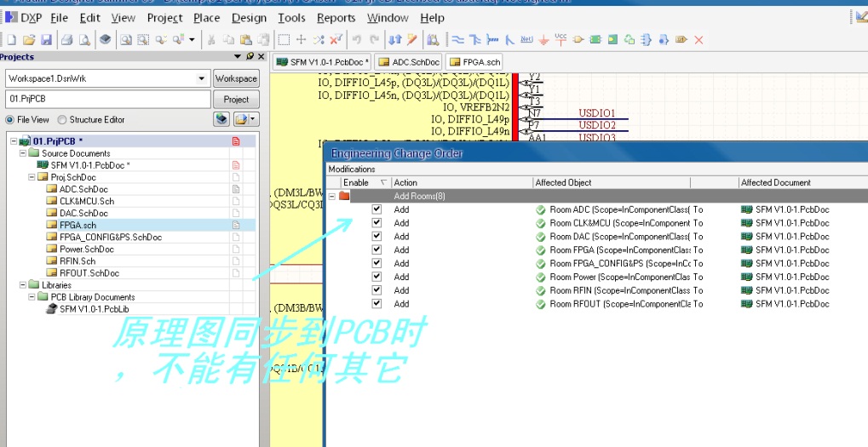Select the Structure Editor radio button
868x447 pixels.
point(62,119)
